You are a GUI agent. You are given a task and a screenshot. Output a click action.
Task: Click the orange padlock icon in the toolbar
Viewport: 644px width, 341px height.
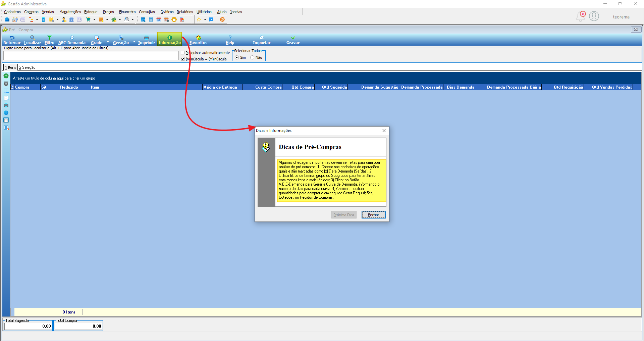[x=174, y=19]
